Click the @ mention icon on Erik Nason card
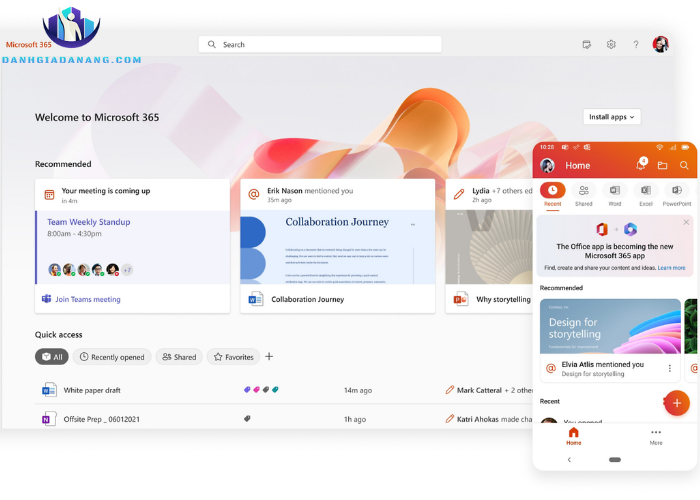 pyautogui.click(x=254, y=194)
